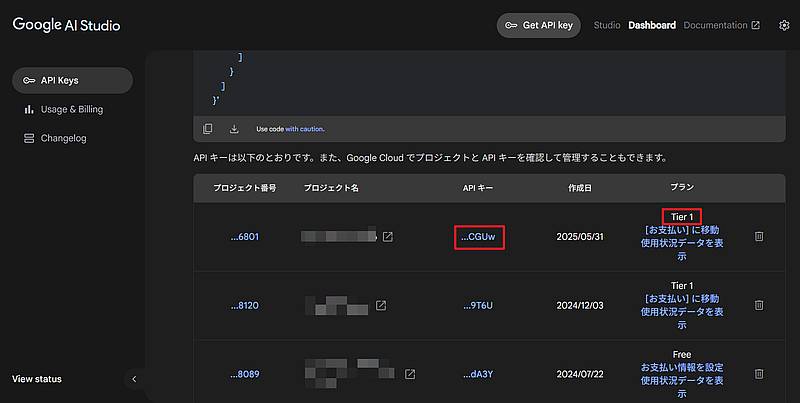Show usage data for key ...dA3Y
This screenshot has height=403, width=800.
tap(682, 387)
